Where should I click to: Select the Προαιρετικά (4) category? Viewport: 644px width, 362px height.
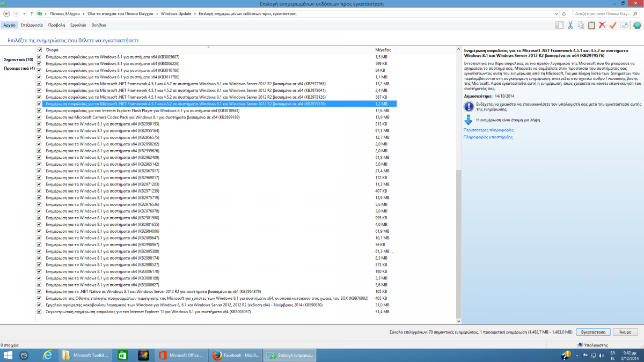(x=19, y=68)
